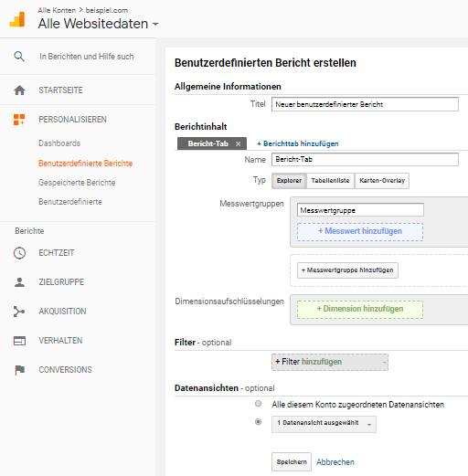Click the Titel input field

[x=365, y=104]
